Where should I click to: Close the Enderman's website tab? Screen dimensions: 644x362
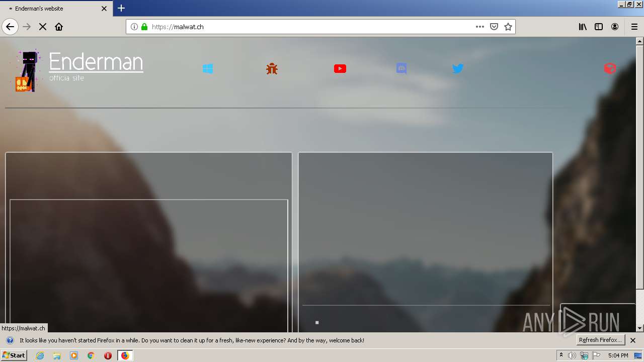tap(104, 9)
